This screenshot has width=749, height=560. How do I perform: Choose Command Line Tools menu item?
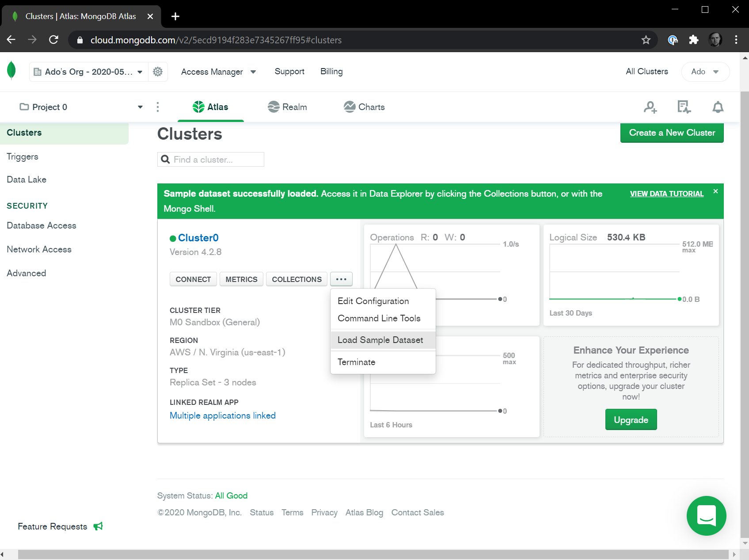point(383,318)
